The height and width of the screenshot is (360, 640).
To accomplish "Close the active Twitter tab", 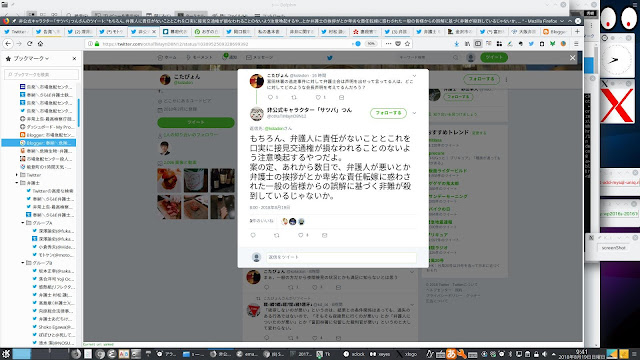I will [x=154, y=31].
